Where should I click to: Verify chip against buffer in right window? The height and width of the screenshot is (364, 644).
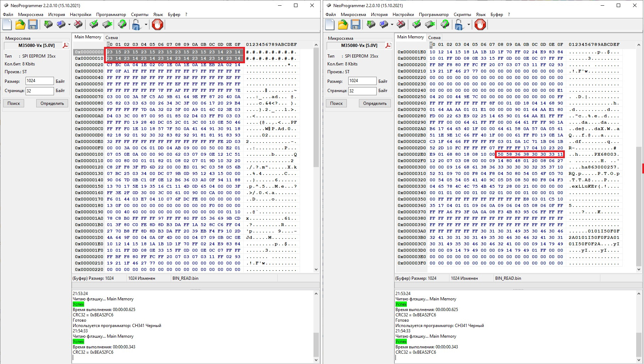pyautogui.click(x=430, y=25)
